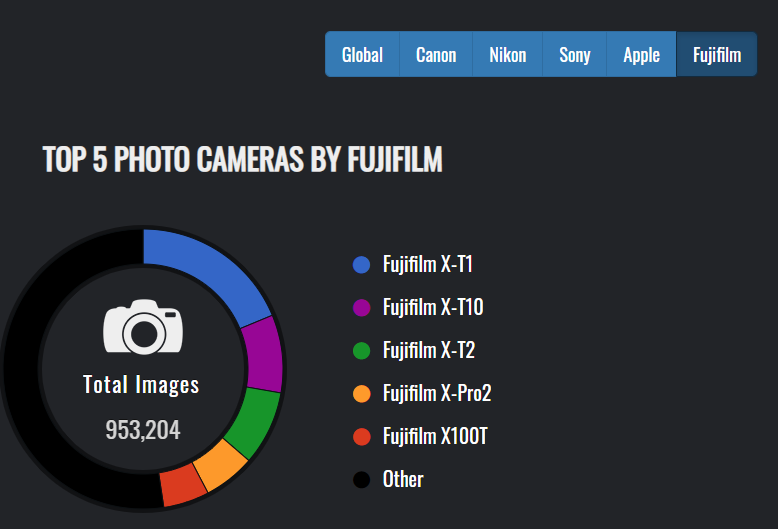The width and height of the screenshot is (778, 529).
Task: Choose the Sony tab
Action: coord(575,55)
